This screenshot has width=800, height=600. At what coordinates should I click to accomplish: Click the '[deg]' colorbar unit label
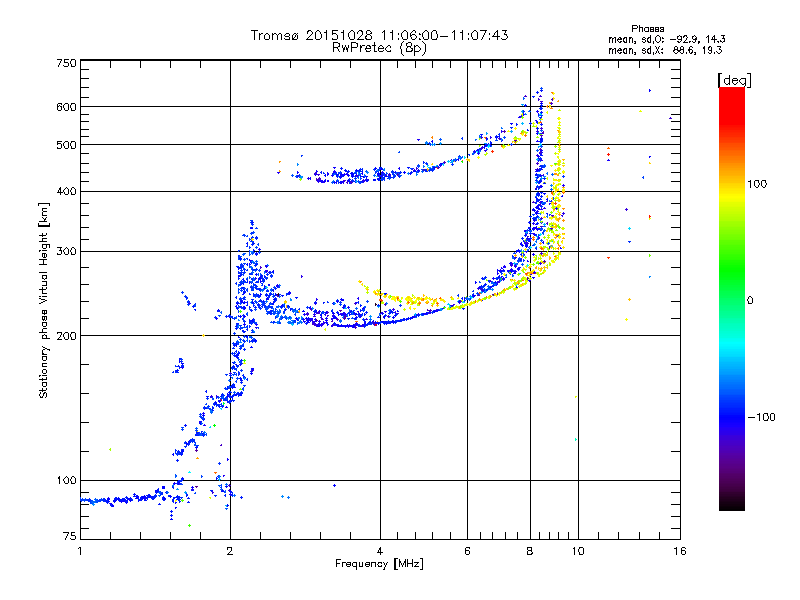734,80
